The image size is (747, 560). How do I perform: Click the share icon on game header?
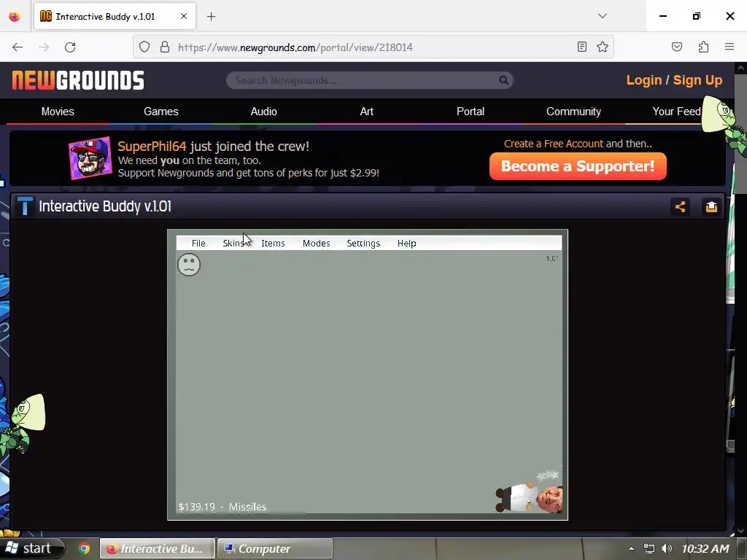(x=681, y=206)
